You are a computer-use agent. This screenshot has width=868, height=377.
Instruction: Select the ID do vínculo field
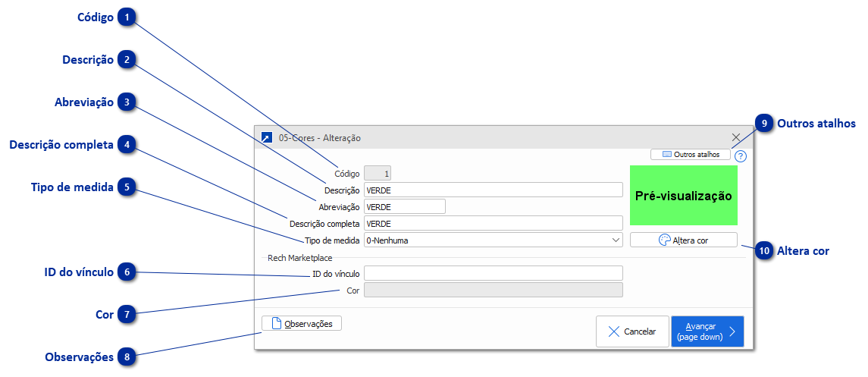(x=494, y=273)
